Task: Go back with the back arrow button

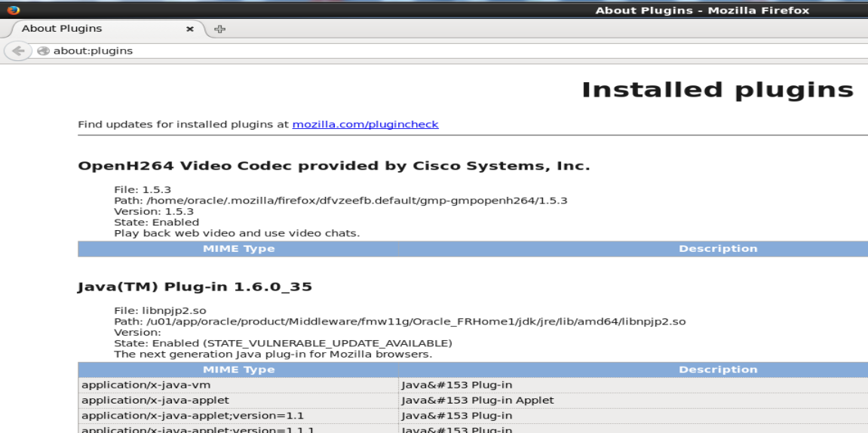Action: 17,51
